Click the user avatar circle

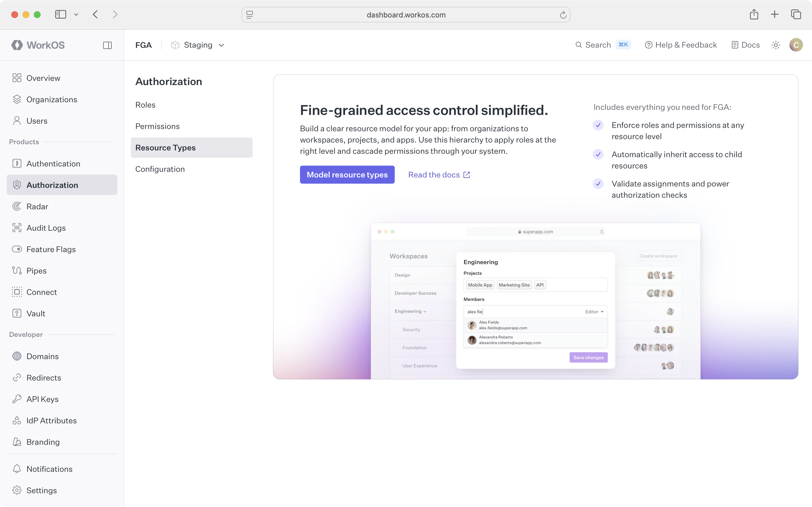(x=796, y=45)
